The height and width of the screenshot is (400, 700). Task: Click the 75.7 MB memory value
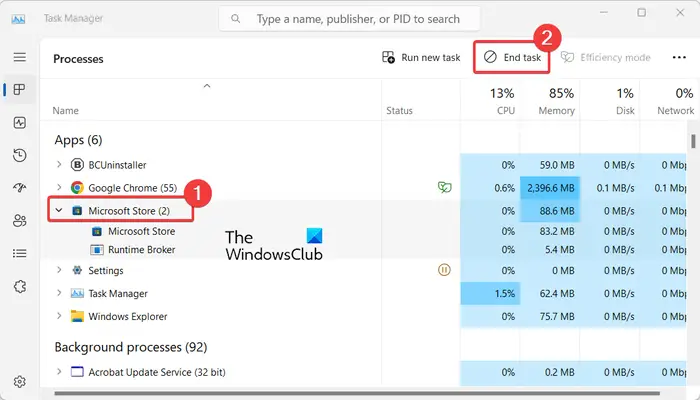coord(557,316)
